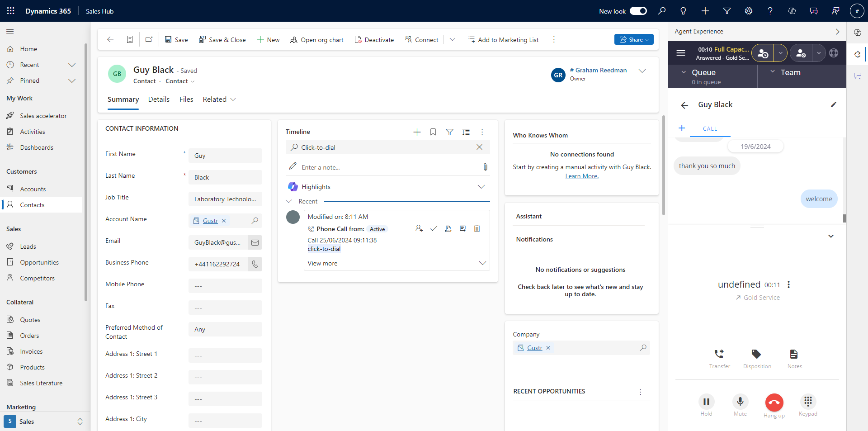Screen dimensions: 868x431
Task: Open Add to Marketing List
Action: pyautogui.click(x=503, y=40)
